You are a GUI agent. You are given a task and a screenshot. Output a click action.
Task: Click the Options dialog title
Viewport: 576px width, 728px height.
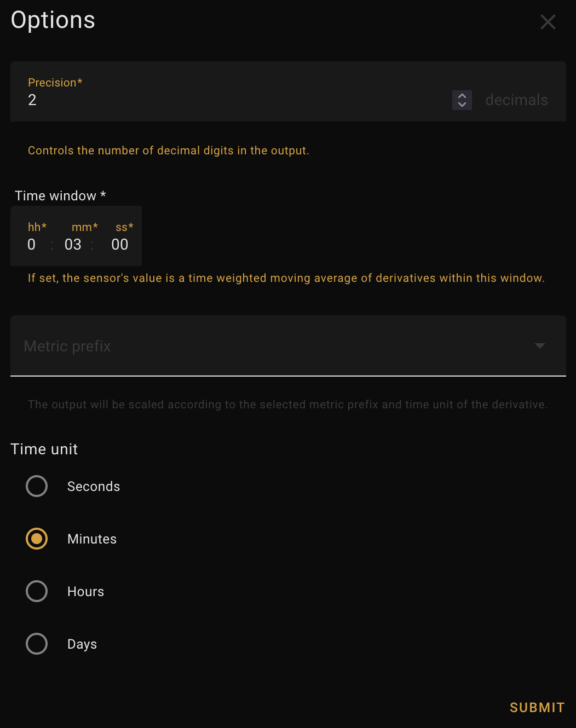(53, 20)
